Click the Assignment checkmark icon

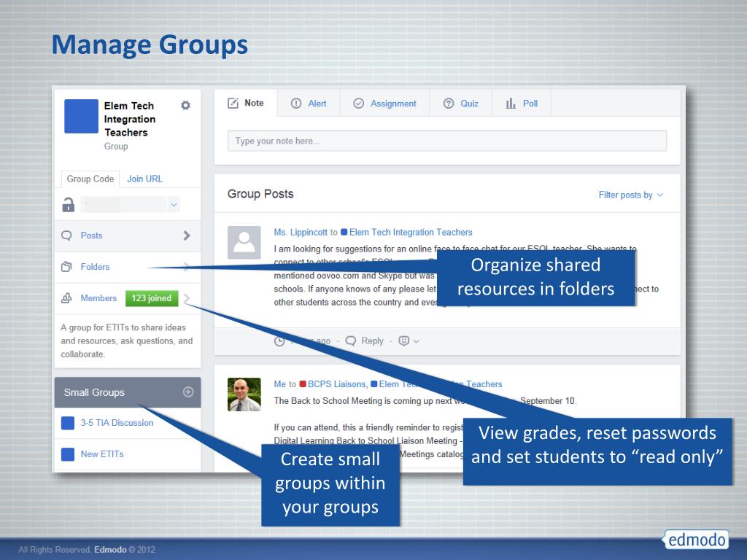pos(359,104)
